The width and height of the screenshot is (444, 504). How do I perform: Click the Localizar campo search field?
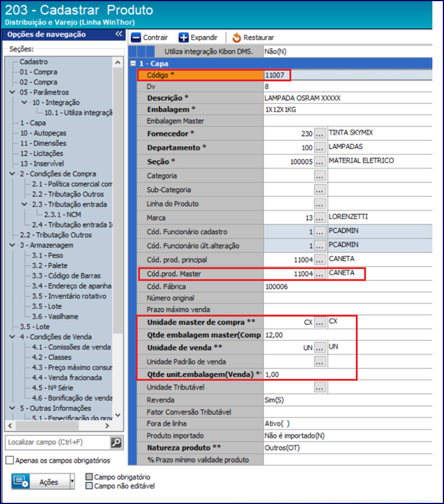(x=58, y=443)
